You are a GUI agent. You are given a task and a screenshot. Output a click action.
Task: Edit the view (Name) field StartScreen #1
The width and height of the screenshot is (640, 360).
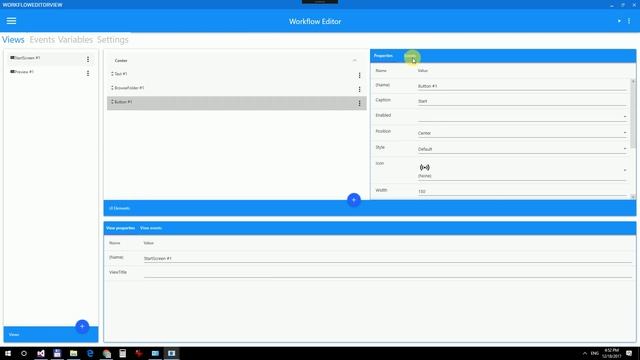pyautogui.click(x=387, y=258)
